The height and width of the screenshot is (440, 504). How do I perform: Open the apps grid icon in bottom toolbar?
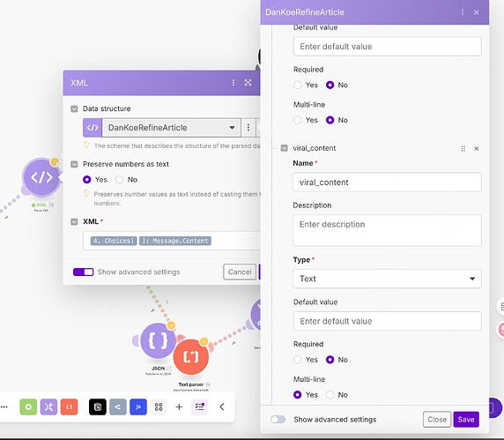pyautogui.click(x=159, y=406)
